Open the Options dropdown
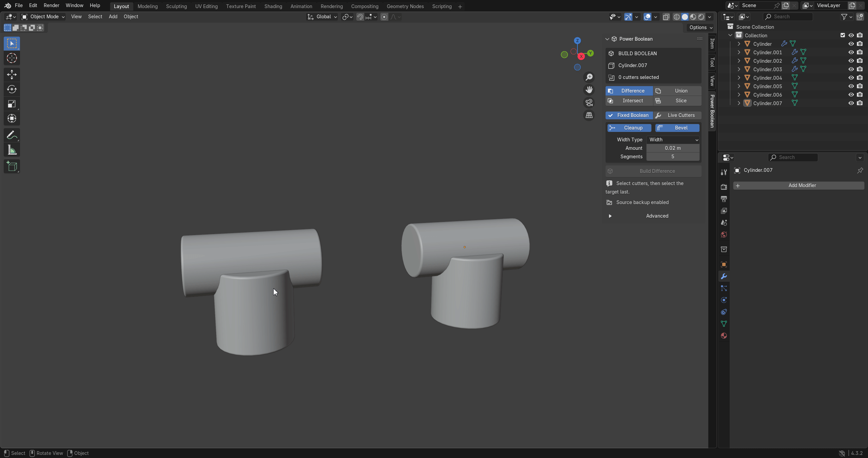This screenshot has width=868, height=458. pyautogui.click(x=701, y=27)
